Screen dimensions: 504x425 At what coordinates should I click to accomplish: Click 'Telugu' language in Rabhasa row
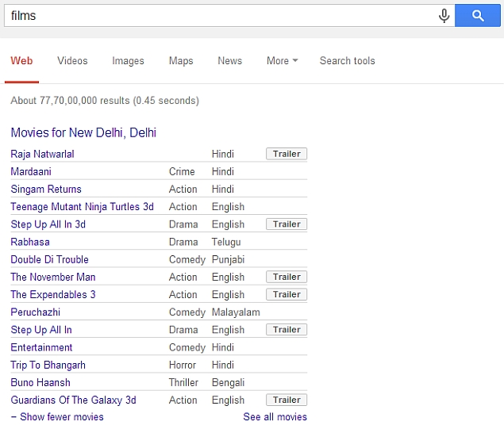[226, 242]
